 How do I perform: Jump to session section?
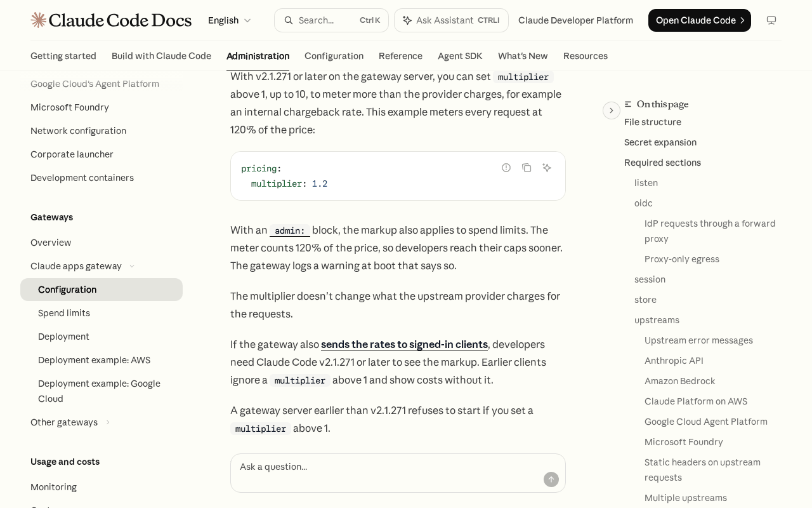coord(650,279)
